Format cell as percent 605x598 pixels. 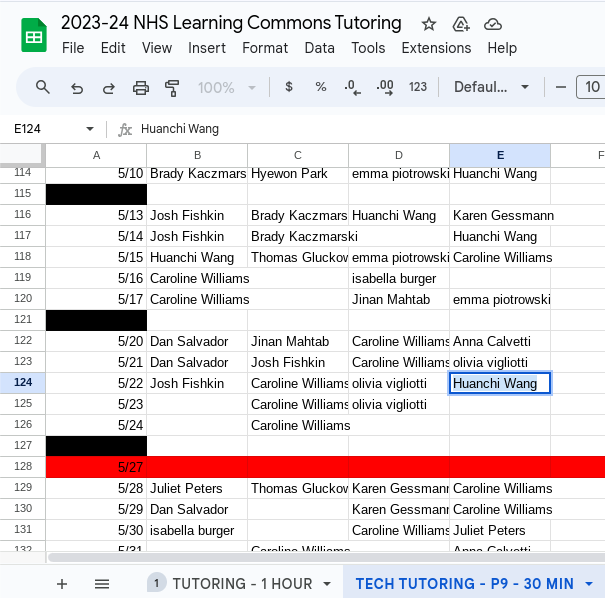321,87
